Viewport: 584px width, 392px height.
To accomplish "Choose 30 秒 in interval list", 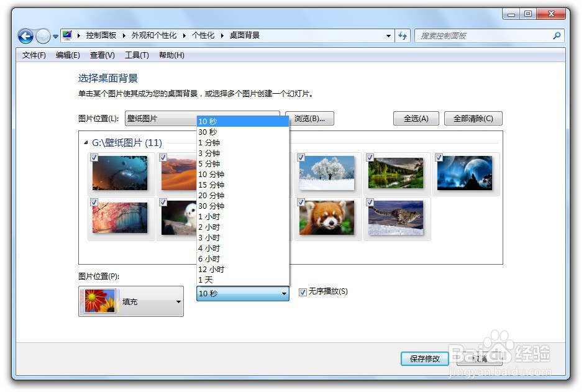I will pyautogui.click(x=243, y=132).
